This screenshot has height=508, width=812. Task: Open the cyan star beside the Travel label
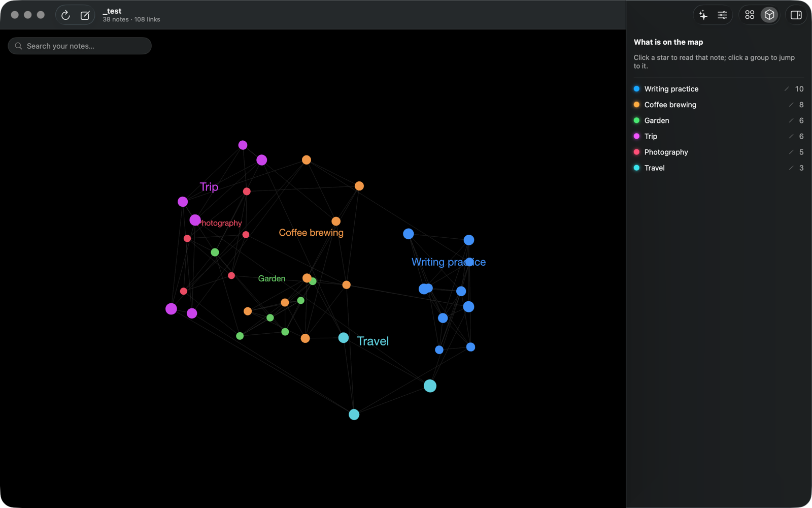(x=344, y=338)
